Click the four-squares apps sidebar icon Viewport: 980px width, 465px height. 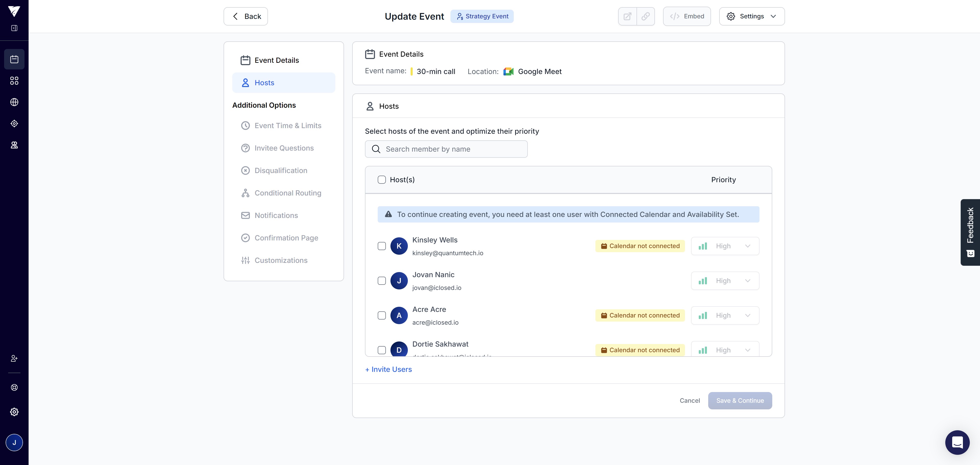point(14,81)
